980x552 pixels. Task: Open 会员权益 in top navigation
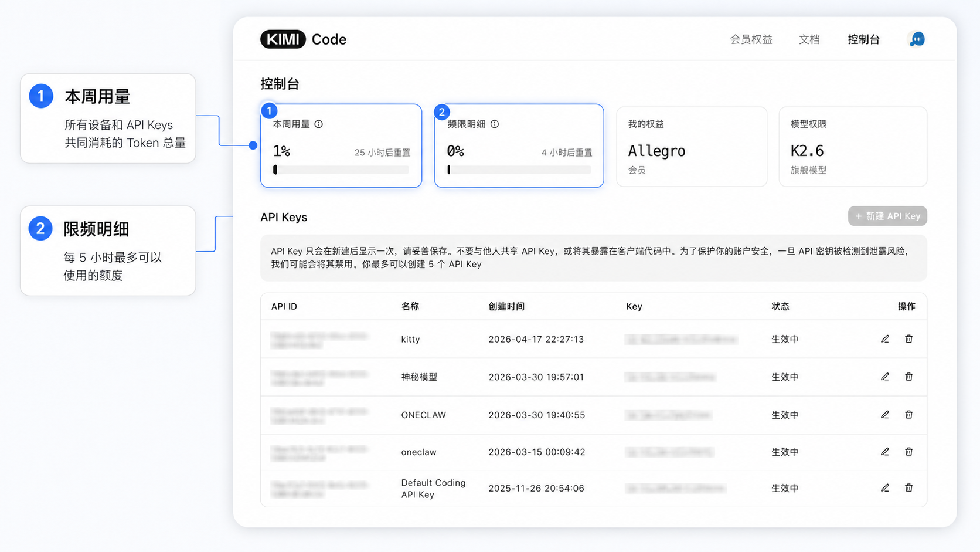pos(751,39)
